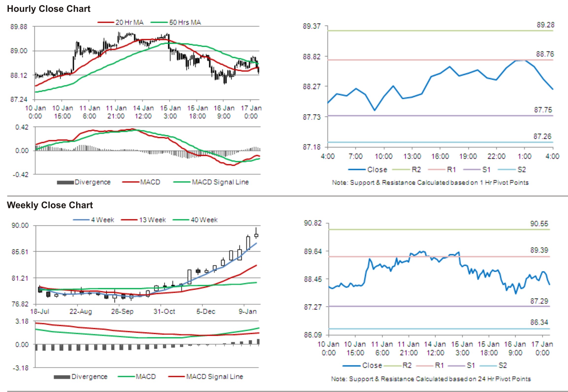Click the 90.55 R2 value label
568x392 pixels.
coord(539,224)
